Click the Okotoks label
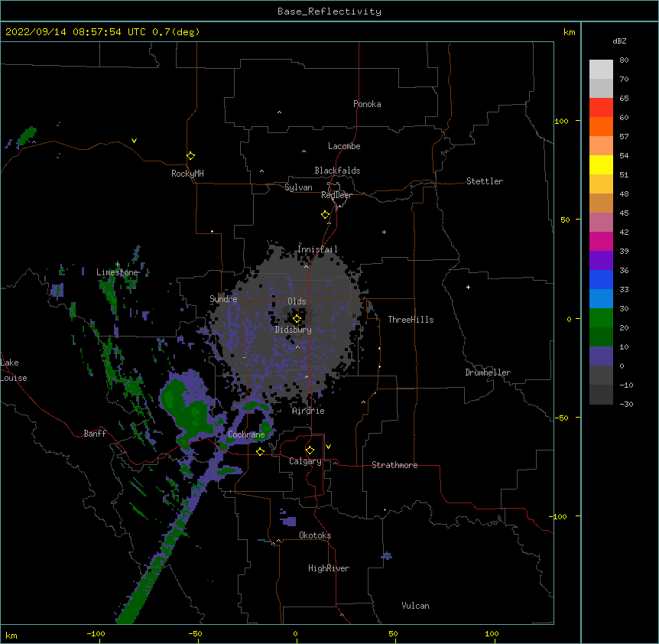Viewport: 659px width, 644px height. [x=315, y=535]
